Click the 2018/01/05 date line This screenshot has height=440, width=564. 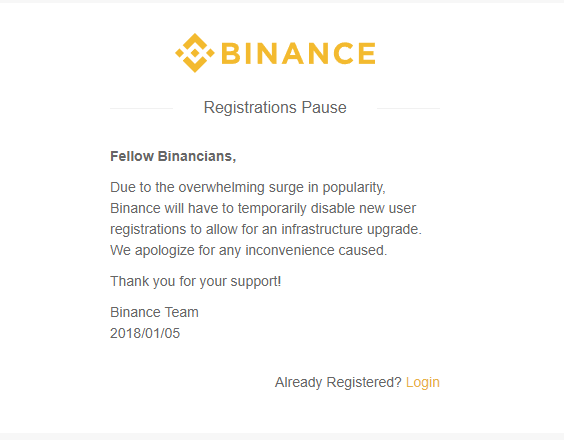point(145,333)
